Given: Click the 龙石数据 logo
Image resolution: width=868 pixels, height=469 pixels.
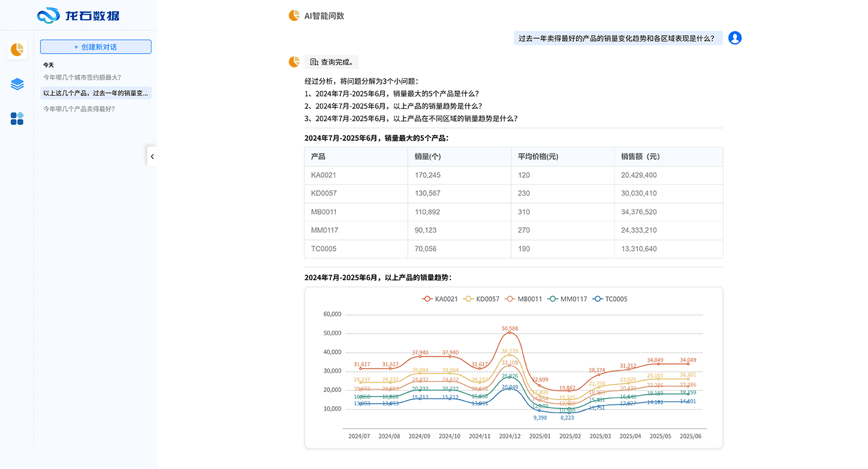Looking at the screenshot, I should coord(78,15).
